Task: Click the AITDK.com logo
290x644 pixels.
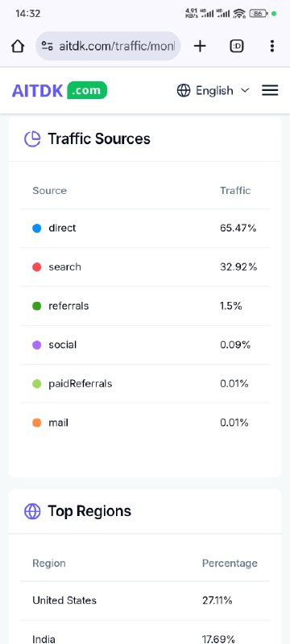Action: [60, 90]
